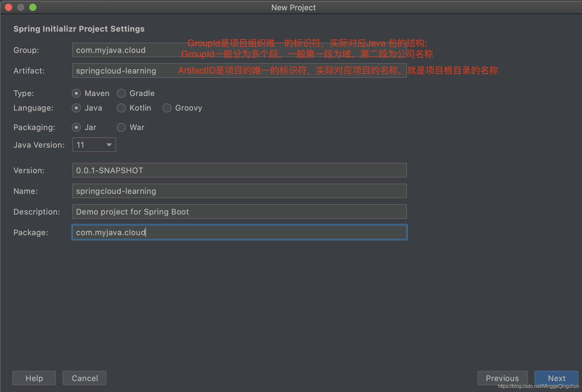Click the 'Language:' label
Image resolution: width=582 pixels, height=392 pixels.
pos(33,108)
